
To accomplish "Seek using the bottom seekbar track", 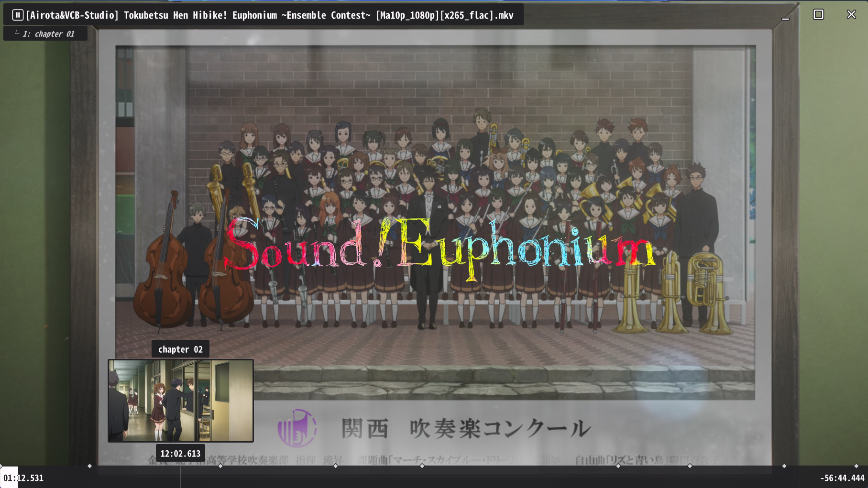I will 434,477.
